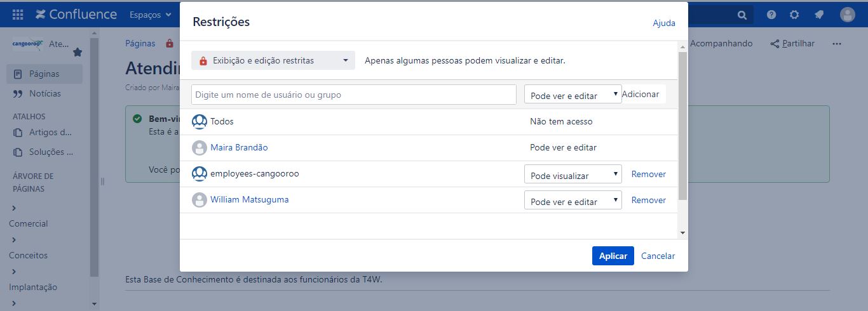Open permission dropdown for William Matsuguma
This screenshot has height=311, width=868.
[x=573, y=200]
